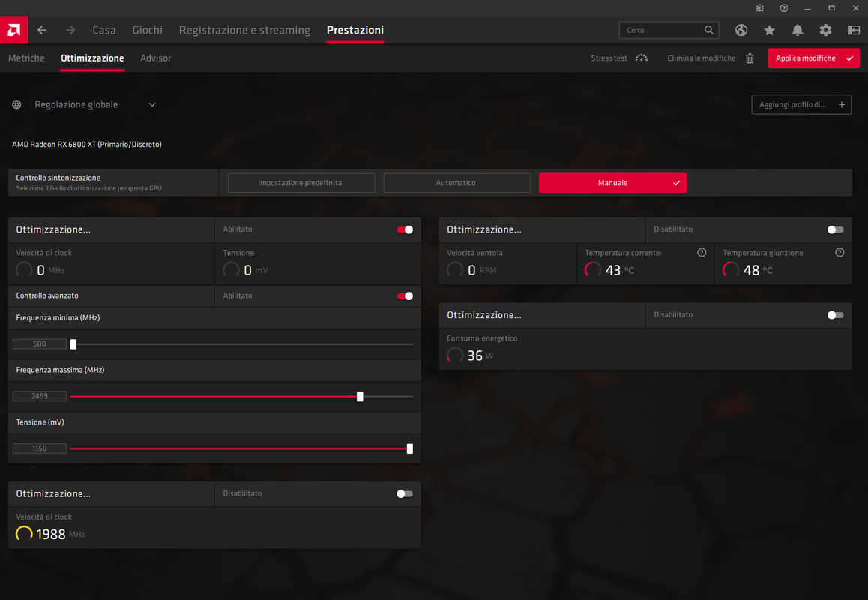This screenshot has height=600, width=868.
Task: Open the Giochi tab
Action: tap(147, 30)
